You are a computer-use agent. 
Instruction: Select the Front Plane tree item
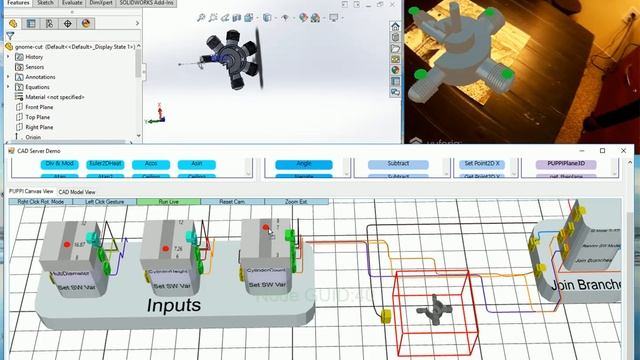tap(39, 107)
